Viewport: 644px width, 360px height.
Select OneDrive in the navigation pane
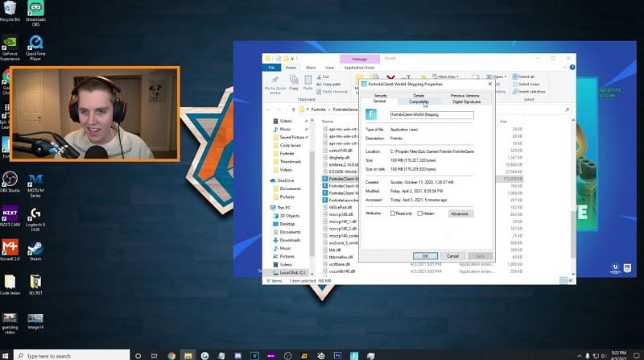coord(283,181)
